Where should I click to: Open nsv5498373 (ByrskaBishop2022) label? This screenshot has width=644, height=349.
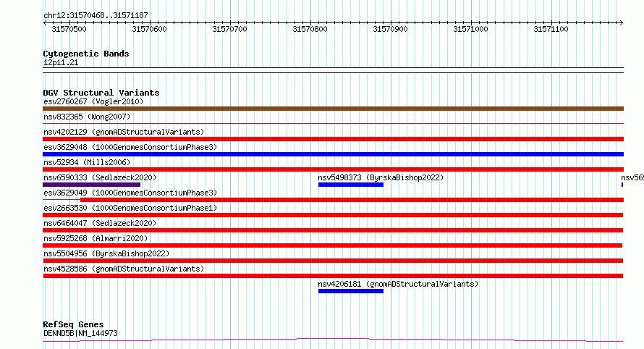tap(381, 177)
